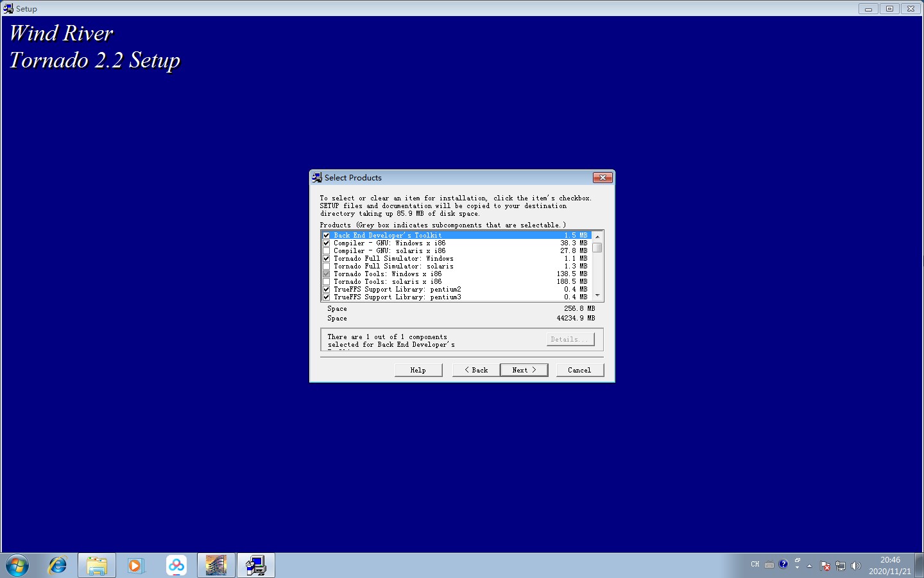Open the Baidu Netdisk taskbar icon

[176, 565]
